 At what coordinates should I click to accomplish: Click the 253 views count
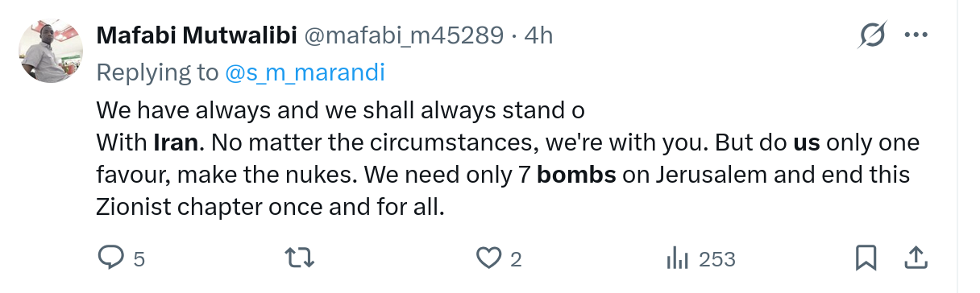[x=717, y=259]
